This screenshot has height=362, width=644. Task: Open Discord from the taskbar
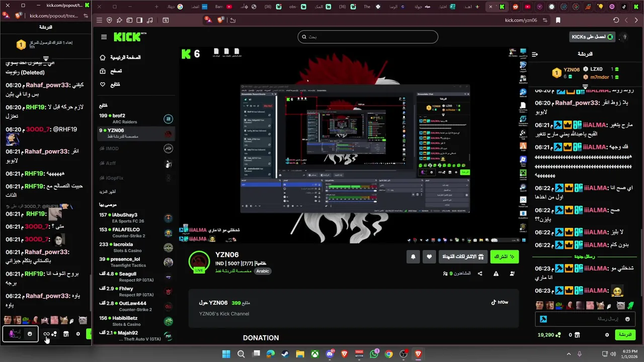click(330, 354)
